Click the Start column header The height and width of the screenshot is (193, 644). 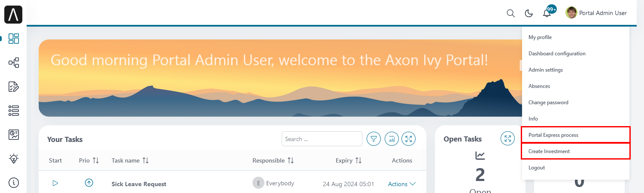(55, 160)
